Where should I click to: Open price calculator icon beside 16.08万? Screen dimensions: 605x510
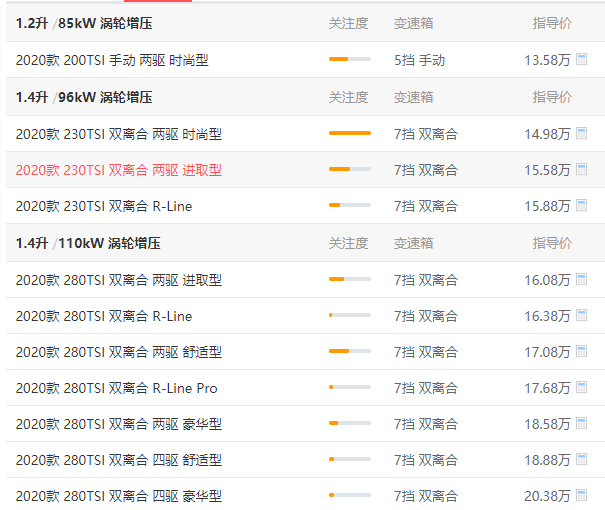click(581, 279)
